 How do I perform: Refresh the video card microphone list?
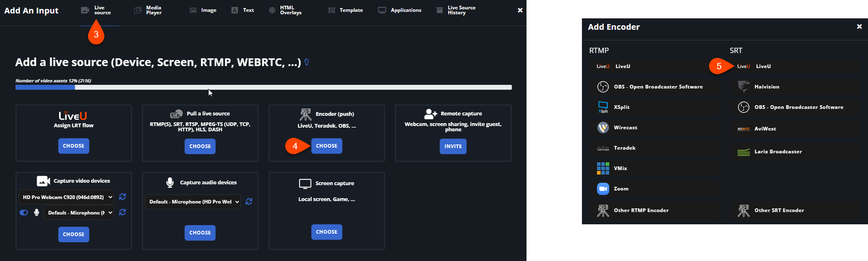point(122,212)
